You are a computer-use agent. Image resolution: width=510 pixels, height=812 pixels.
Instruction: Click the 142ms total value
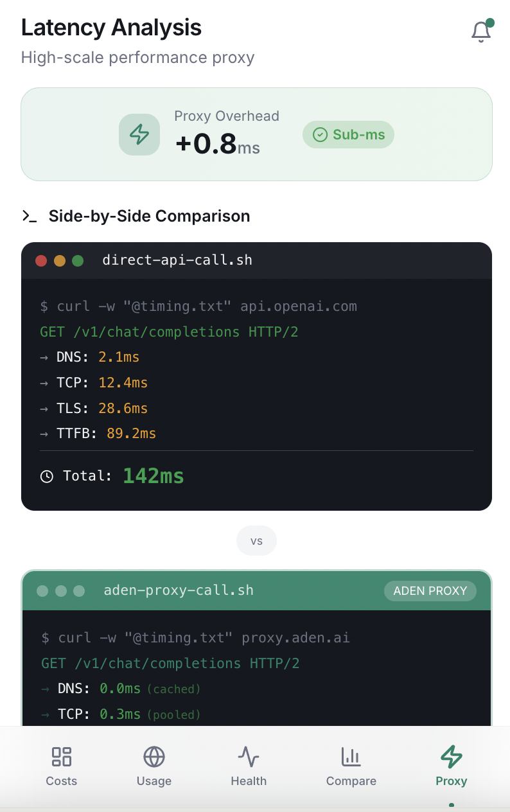point(154,476)
